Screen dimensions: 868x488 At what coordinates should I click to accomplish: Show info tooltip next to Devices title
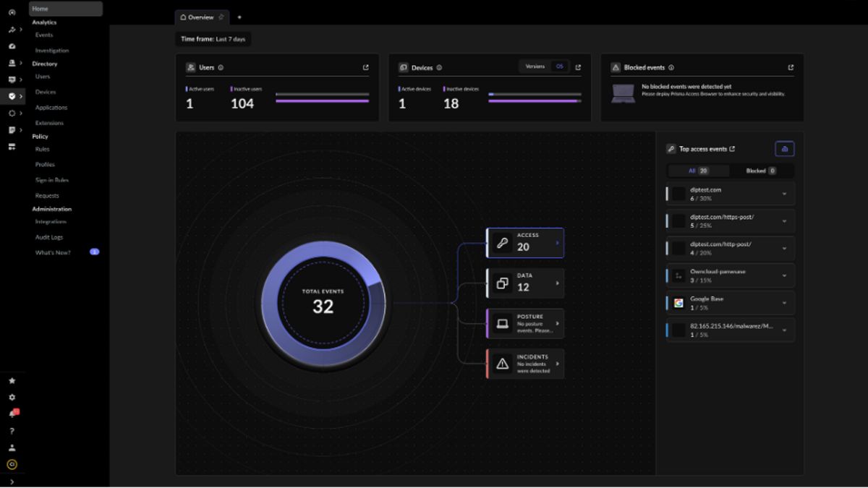pos(439,67)
